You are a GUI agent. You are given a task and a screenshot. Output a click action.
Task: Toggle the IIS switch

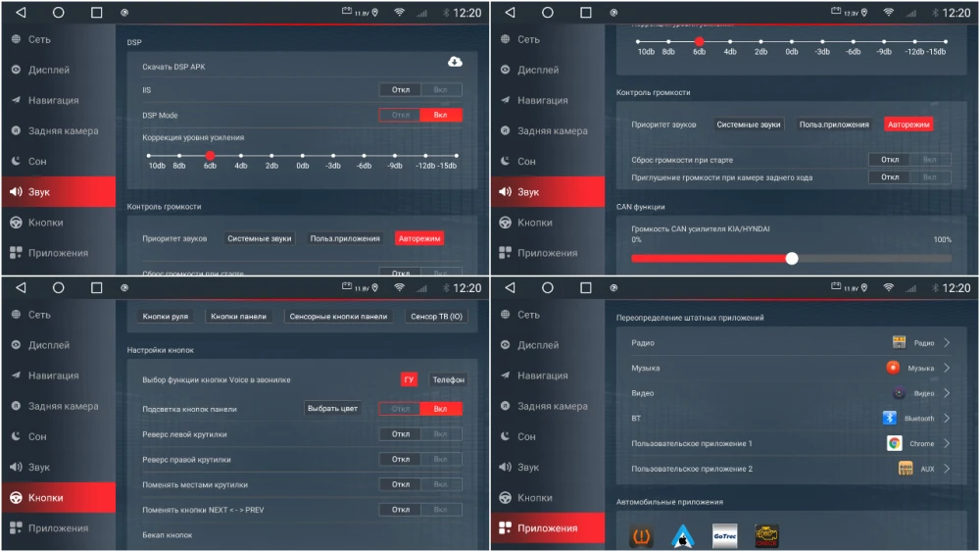420,89
